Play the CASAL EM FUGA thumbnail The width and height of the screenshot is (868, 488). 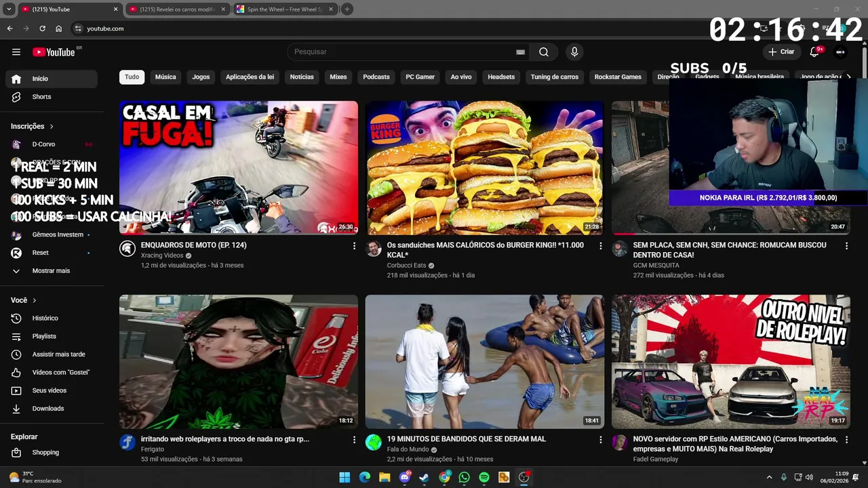click(x=239, y=168)
